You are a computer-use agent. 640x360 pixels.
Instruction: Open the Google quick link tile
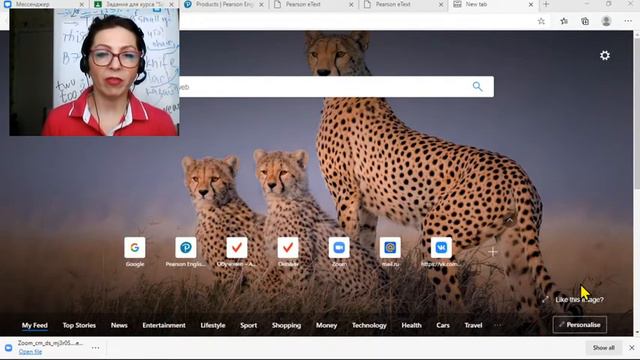pyautogui.click(x=135, y=247)
